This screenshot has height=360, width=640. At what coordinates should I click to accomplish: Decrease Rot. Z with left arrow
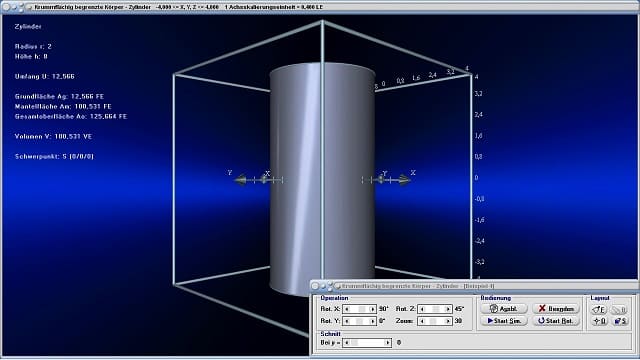tap(422, 309)
